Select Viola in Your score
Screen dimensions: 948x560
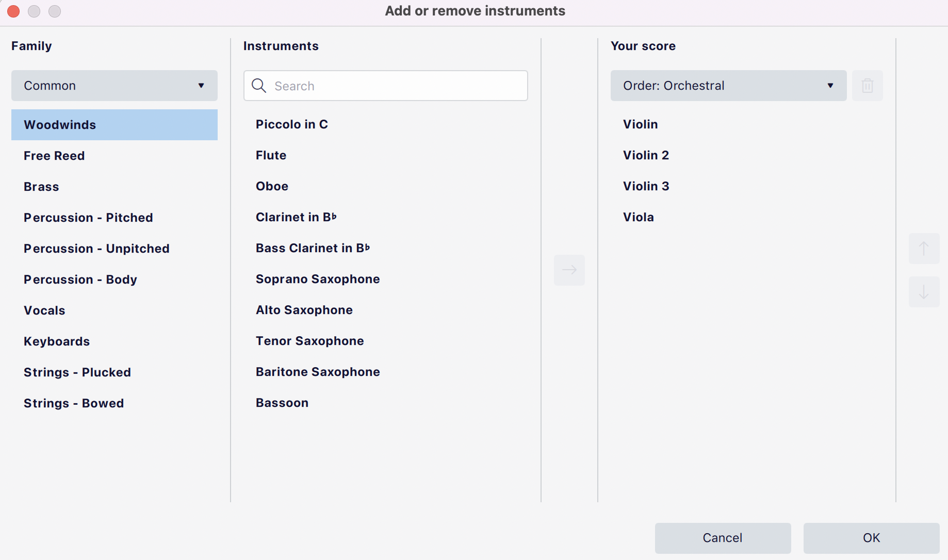pyautogui.click(x=638, y=217)
